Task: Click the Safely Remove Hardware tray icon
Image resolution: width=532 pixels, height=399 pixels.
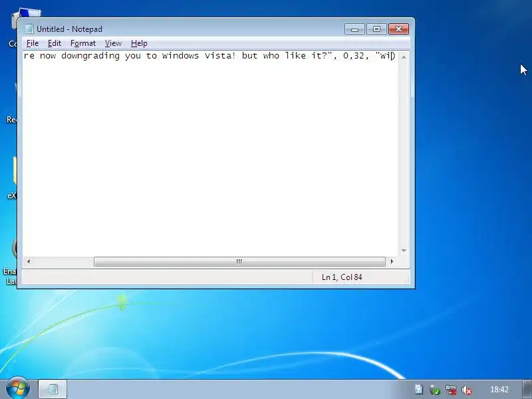Action: tap(435, 390)
